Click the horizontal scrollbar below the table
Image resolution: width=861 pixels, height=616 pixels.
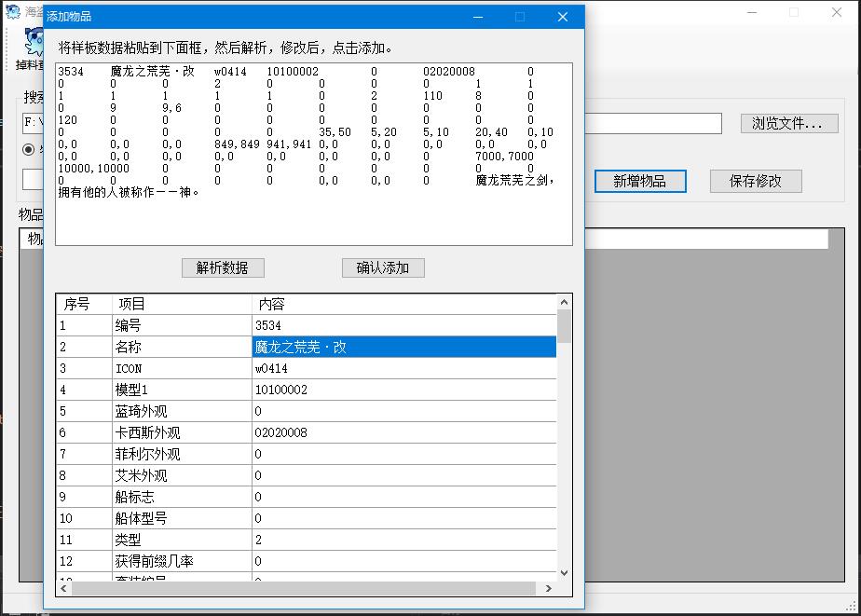307,588
